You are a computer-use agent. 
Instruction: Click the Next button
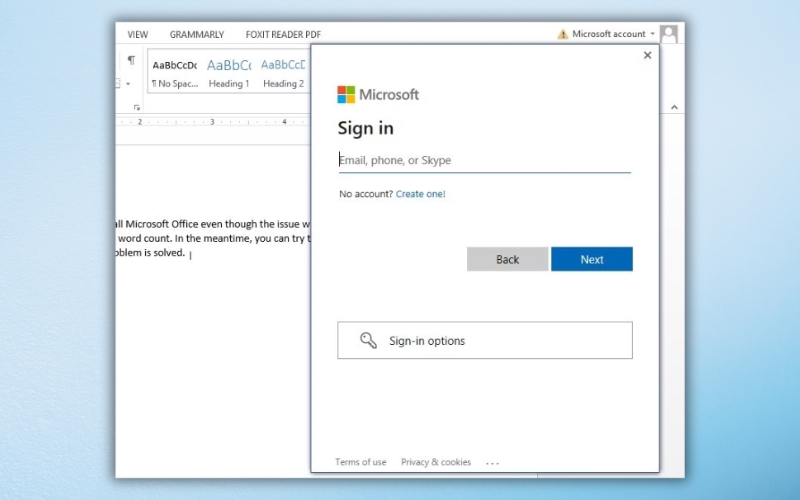[592, 259]
